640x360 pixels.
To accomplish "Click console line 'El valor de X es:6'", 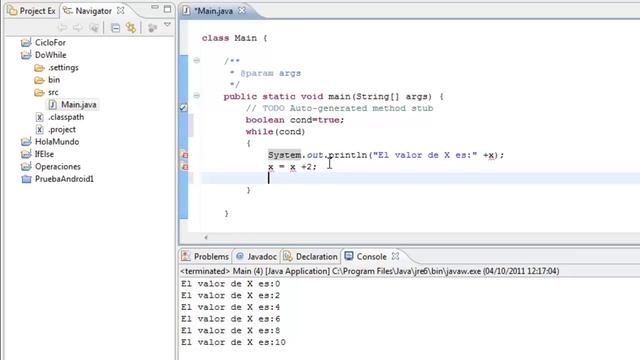I will [231, 319].
